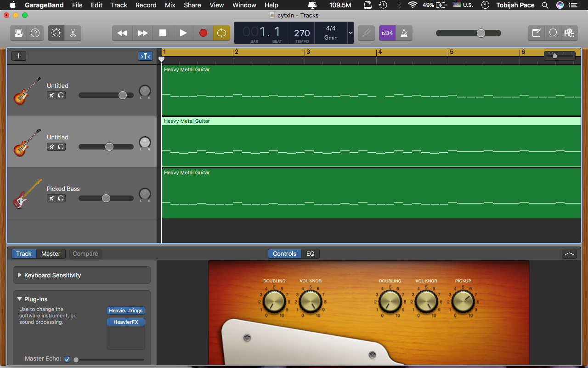This screenshot has height=368, width=588.
Task: Toggle Smart Controls dial button
Action: pyautogui.click(x=56, y=33)
